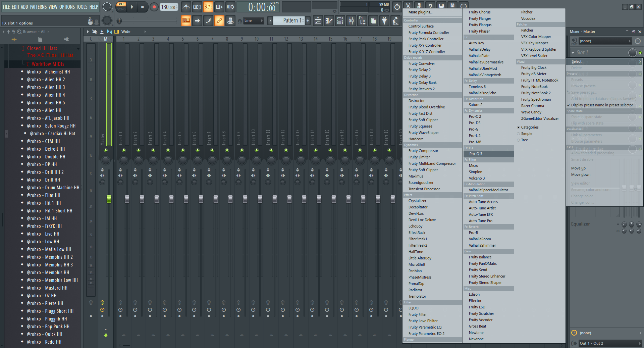
Task: Expand the Slot 1 arrow menu
Action: pyautogui.click(x=573, y=53)
